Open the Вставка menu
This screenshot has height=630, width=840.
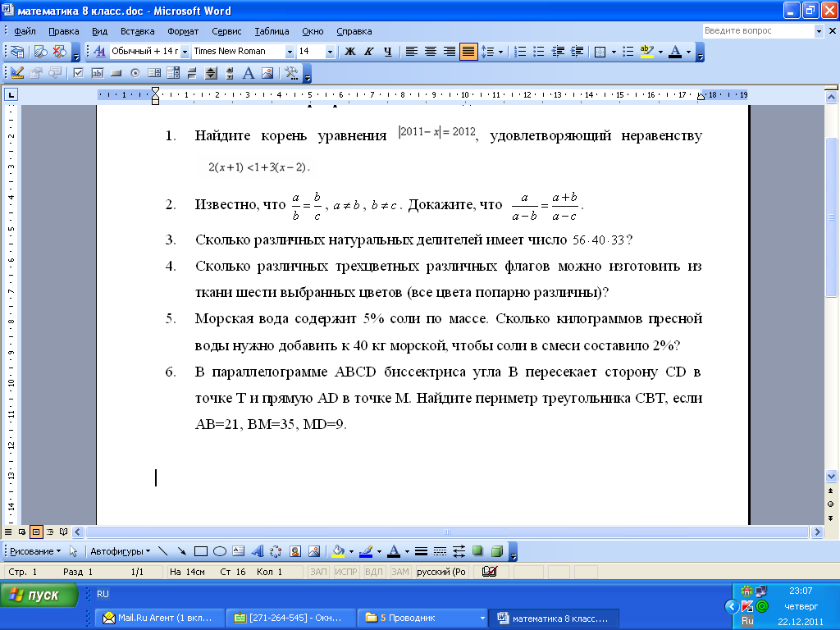click(137, 31)
